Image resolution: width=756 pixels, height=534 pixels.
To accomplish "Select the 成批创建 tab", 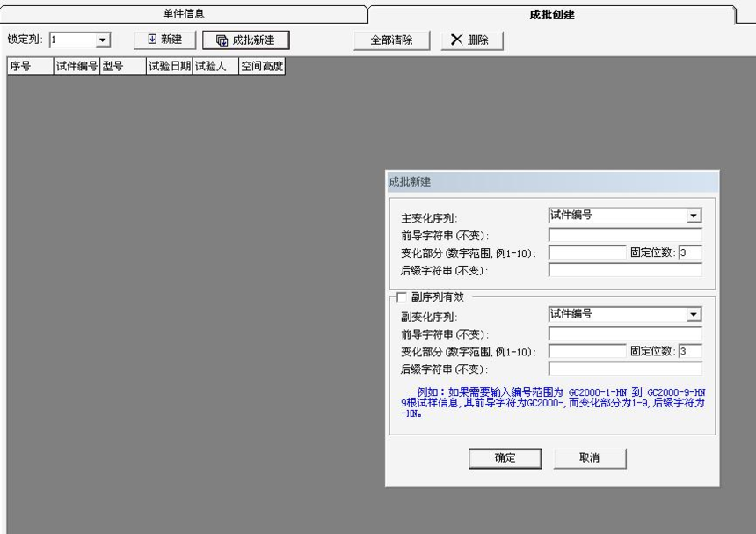I will [x=552, y=14].
